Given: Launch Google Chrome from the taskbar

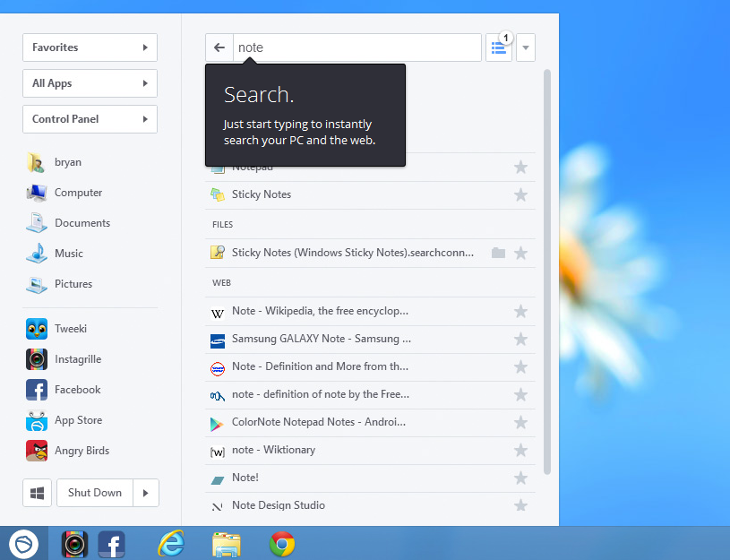Looking at the screenshot, I should (x=282, y=544).
